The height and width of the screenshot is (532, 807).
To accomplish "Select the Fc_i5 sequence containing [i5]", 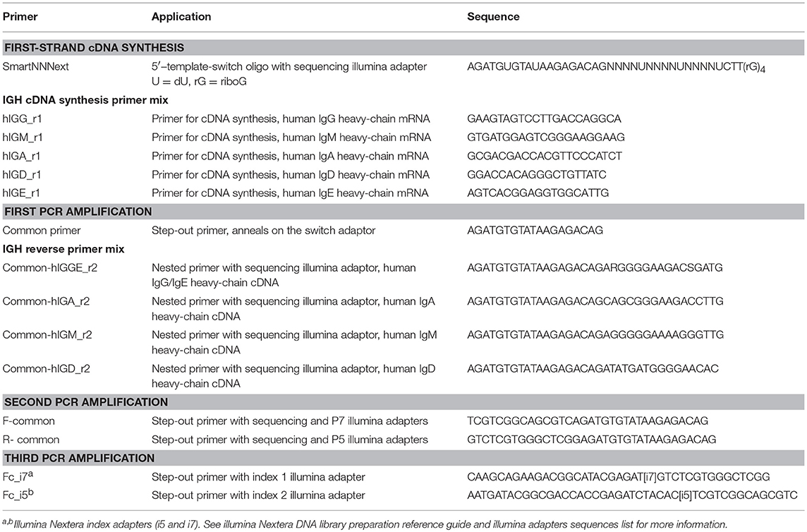I will point(632,495).
